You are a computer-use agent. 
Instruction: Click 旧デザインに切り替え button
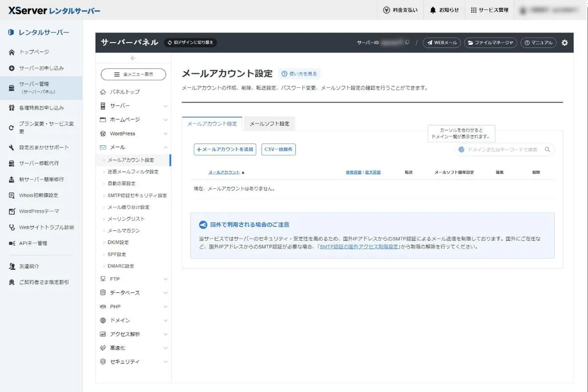click(x=190, y=43)
